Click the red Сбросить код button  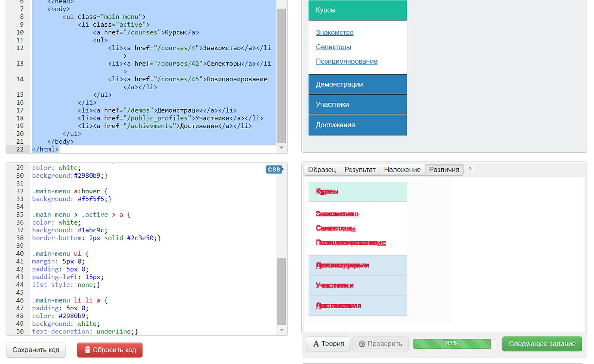(110, 350)
